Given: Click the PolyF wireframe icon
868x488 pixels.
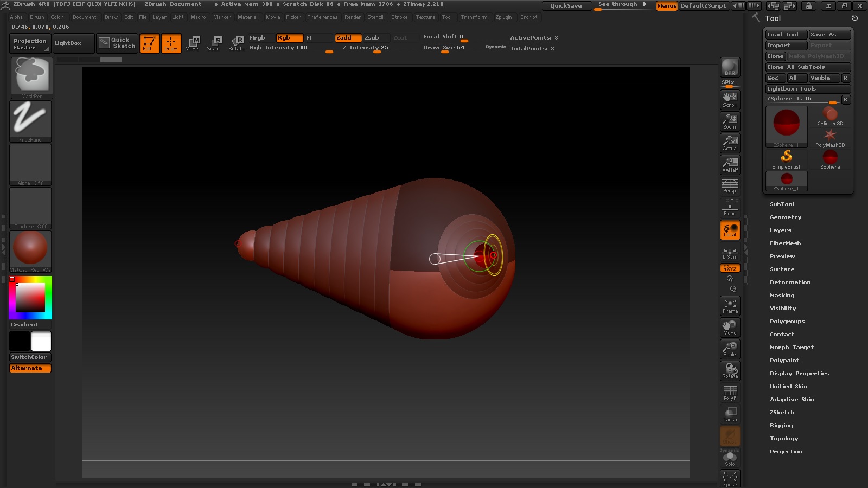Looking at the screenshot, I should (730, 393).
